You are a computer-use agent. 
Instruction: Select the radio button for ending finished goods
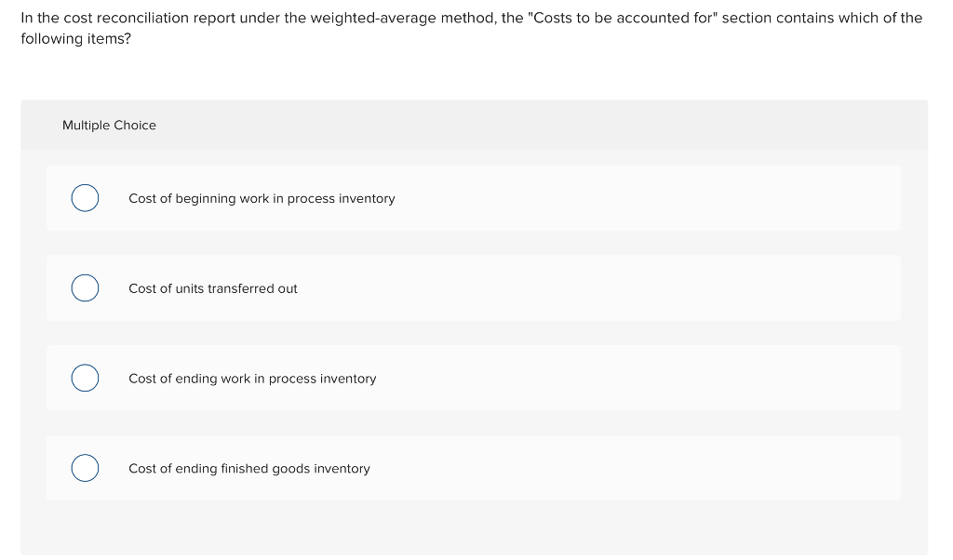tap(85, 468)
